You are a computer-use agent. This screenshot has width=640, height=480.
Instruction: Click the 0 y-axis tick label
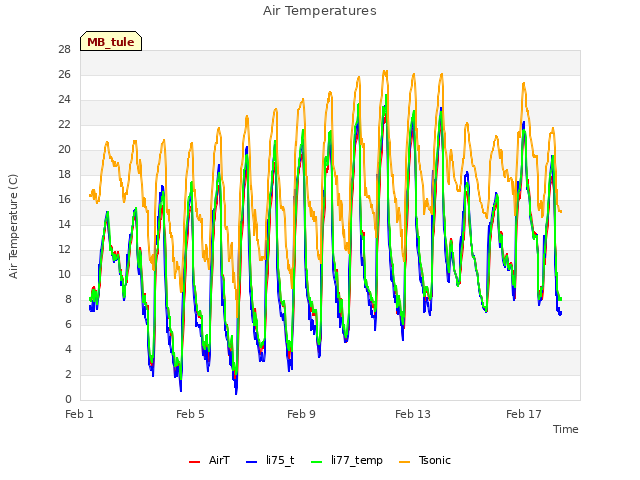(68, 399)
